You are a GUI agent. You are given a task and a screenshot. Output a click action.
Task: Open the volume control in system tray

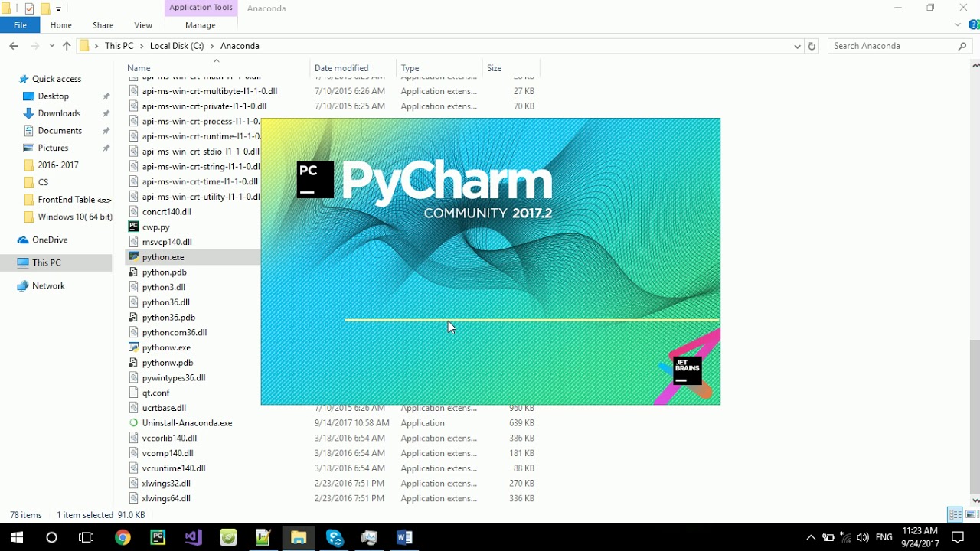pyautogui.click(x=863, y=538)
